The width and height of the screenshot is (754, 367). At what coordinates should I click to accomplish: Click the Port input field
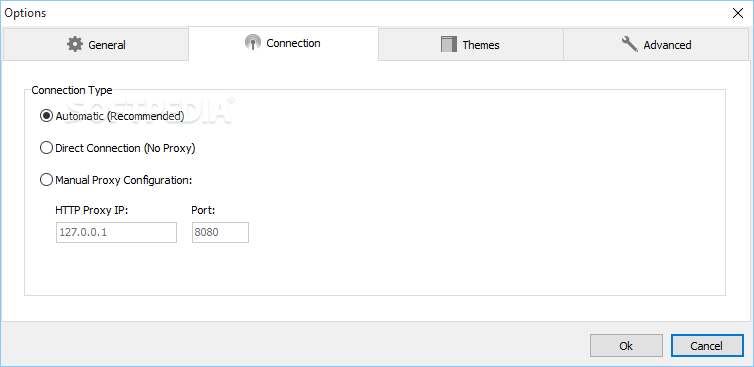pos(220,232)
